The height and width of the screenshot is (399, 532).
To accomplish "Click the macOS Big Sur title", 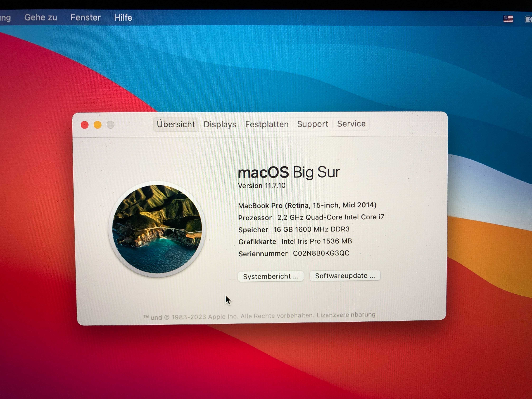I will [289, 172].
